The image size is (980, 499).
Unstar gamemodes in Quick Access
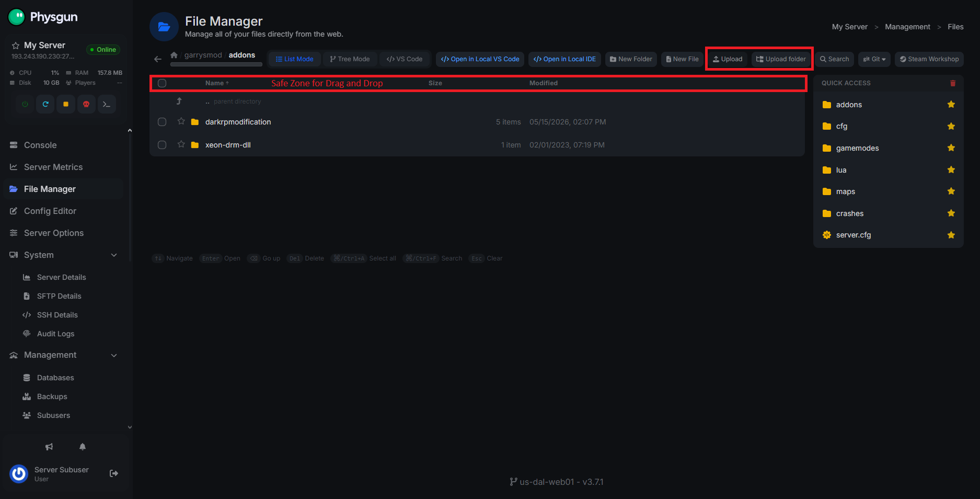[951, 148]
